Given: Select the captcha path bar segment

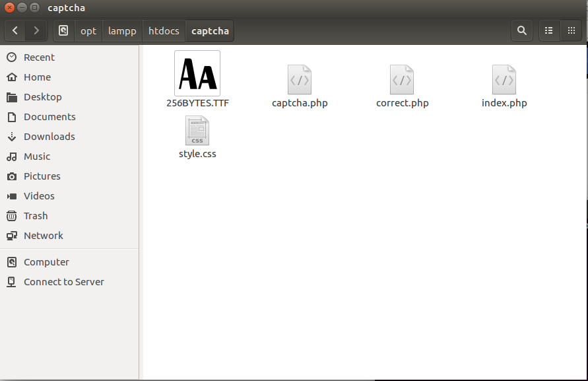Looking at the screenshot, I should [210, 31].
